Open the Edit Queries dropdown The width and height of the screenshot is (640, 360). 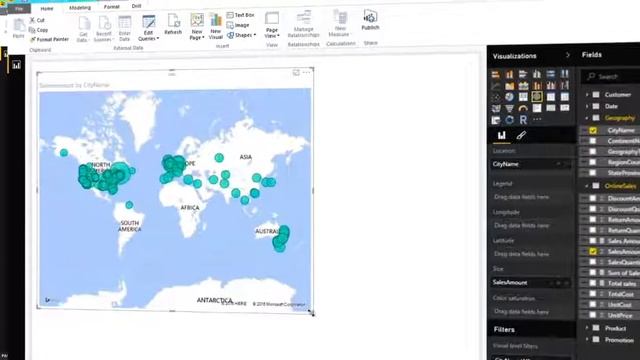(x=149, y=28)
